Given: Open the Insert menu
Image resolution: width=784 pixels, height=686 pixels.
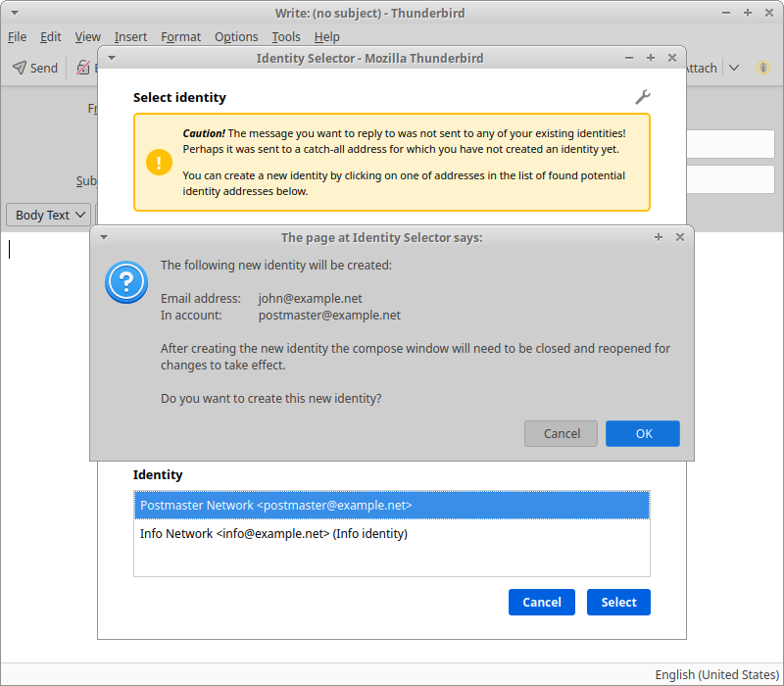Looking at the screenshot, I should coord(130,37).
